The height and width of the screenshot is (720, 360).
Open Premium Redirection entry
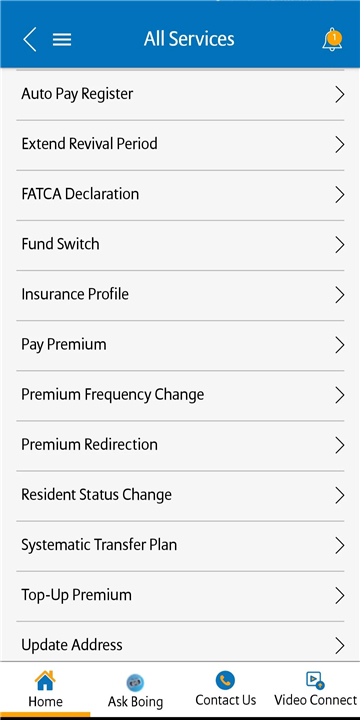tap(180, 445)
